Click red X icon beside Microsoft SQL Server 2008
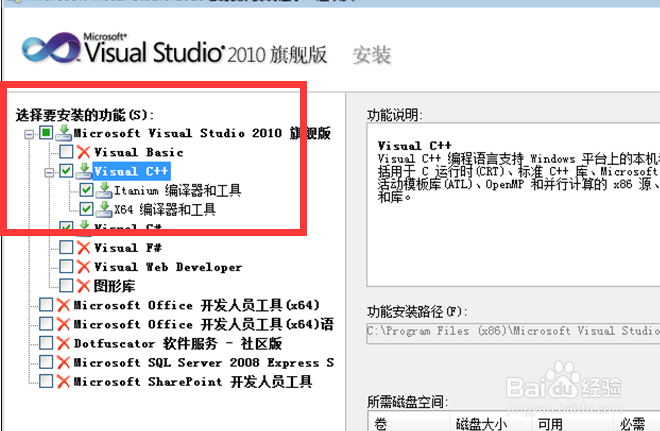 point(64,362)
